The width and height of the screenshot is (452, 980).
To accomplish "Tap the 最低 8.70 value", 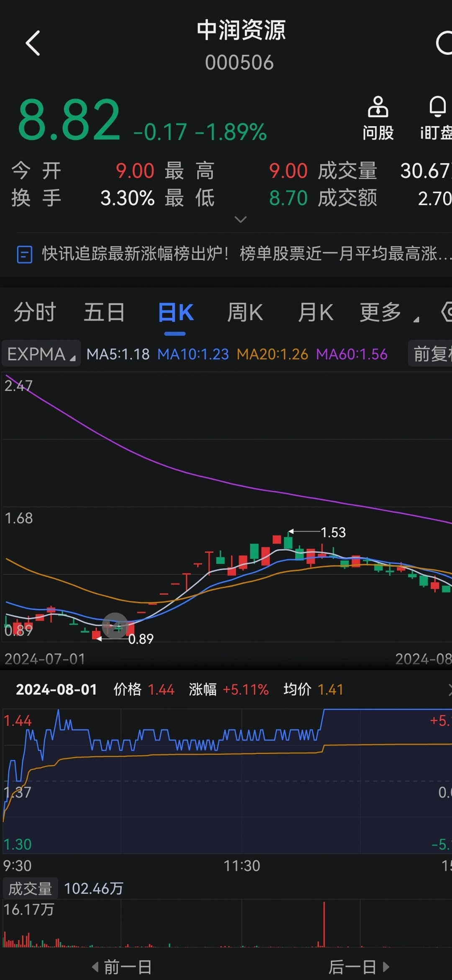I will [288, 198].
